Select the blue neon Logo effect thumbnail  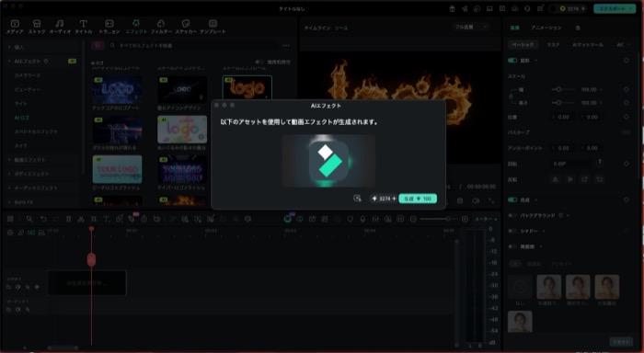[118, 89]
